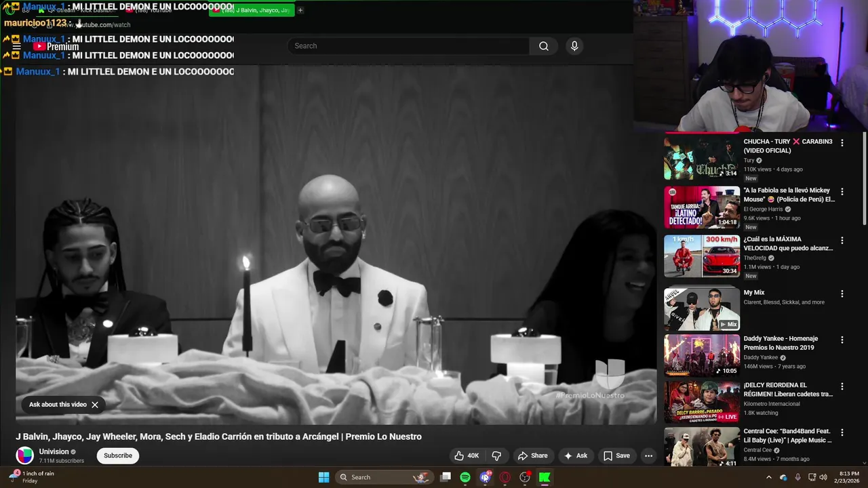Play the Central Cee Band4Band thumbnail
Viewport: 868px width, 488px height.
click(x=702, y=447)
